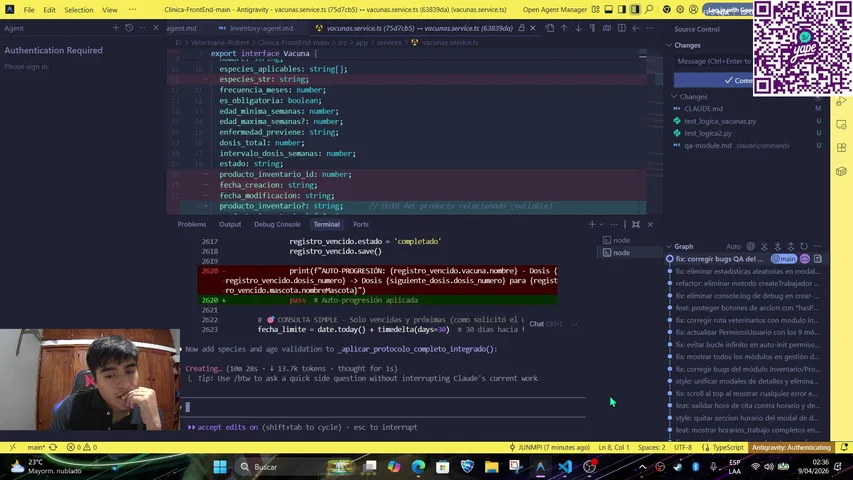
Task: Open qa-module.md change
Action: click(x=708, y=145)
